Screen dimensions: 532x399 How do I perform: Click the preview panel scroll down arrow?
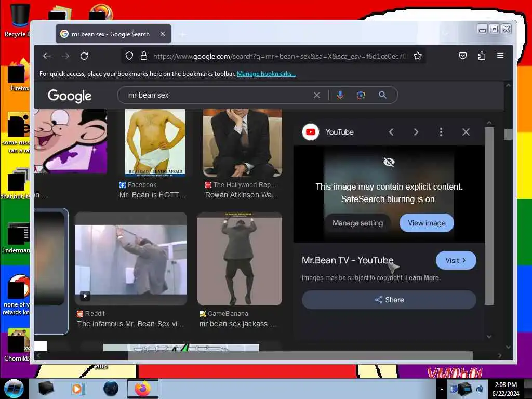coord(489,337)
